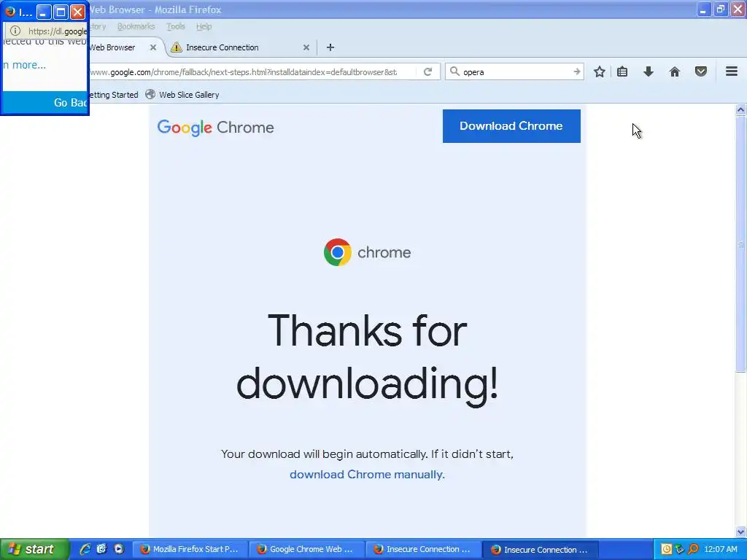Click the vertical scrollbar thumb
Screen dimensions: 747x560
click(x=740, y=244)
